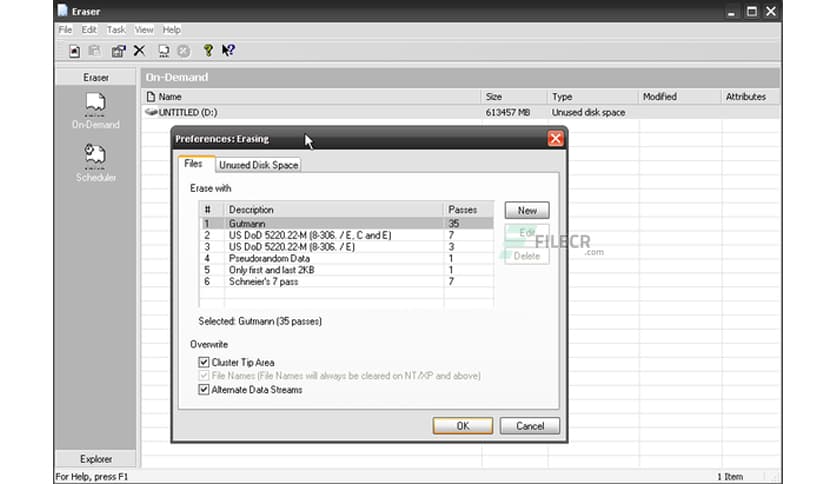Image resolution: width=836 pixels, height=484 pixels.
Task: Sort methods by Description column
Action: pos(334,209)
